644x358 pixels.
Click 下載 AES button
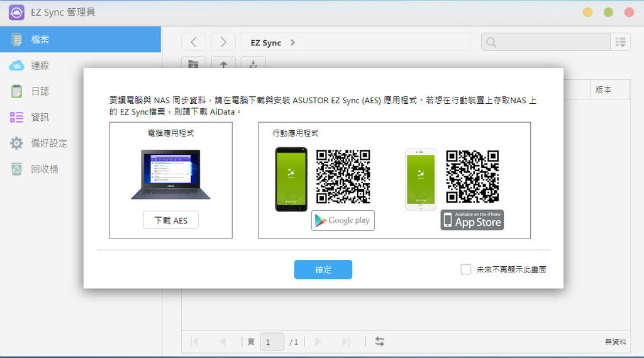coord(171,220)
